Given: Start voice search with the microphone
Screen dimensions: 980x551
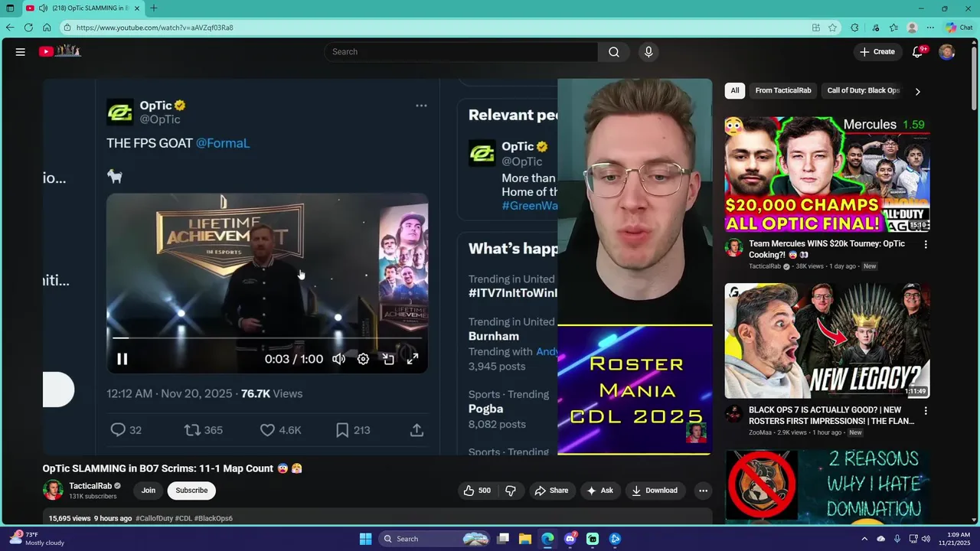Looking at the screenshot, I should point(648,52).
